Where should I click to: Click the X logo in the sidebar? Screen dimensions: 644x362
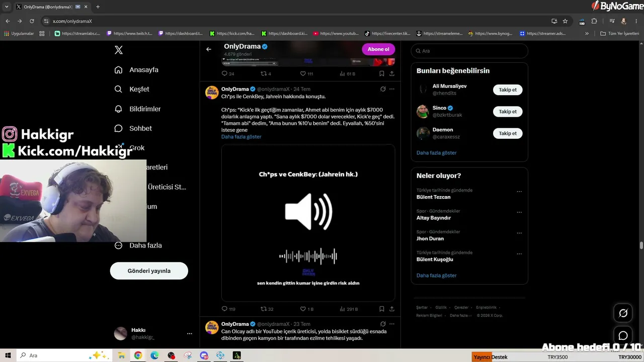(119, 50)
